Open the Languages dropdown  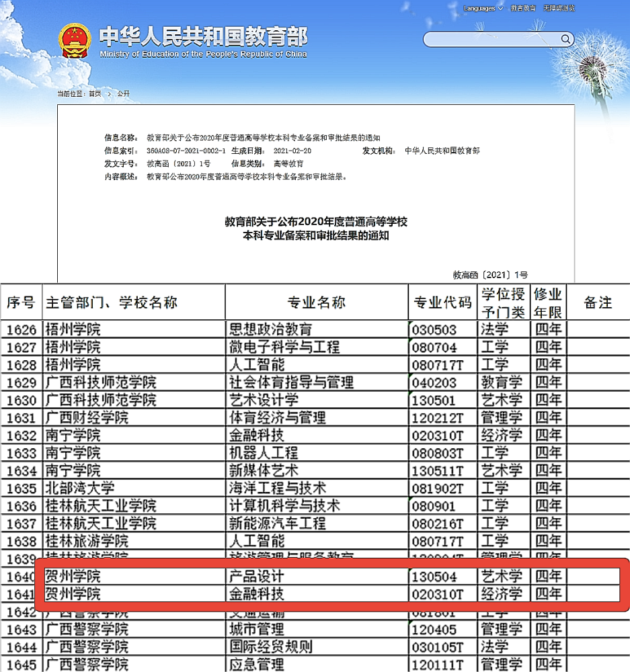point(483,8)
